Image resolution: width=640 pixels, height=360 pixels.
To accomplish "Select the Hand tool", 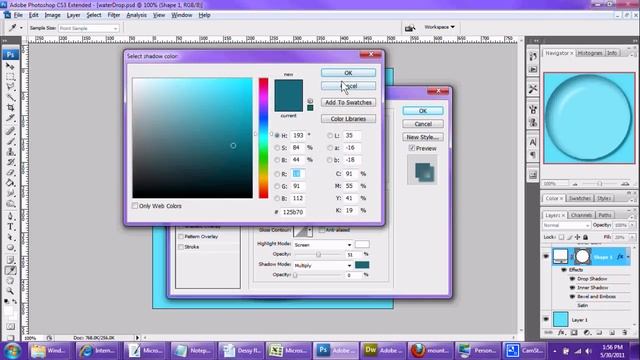I will 10,281.
